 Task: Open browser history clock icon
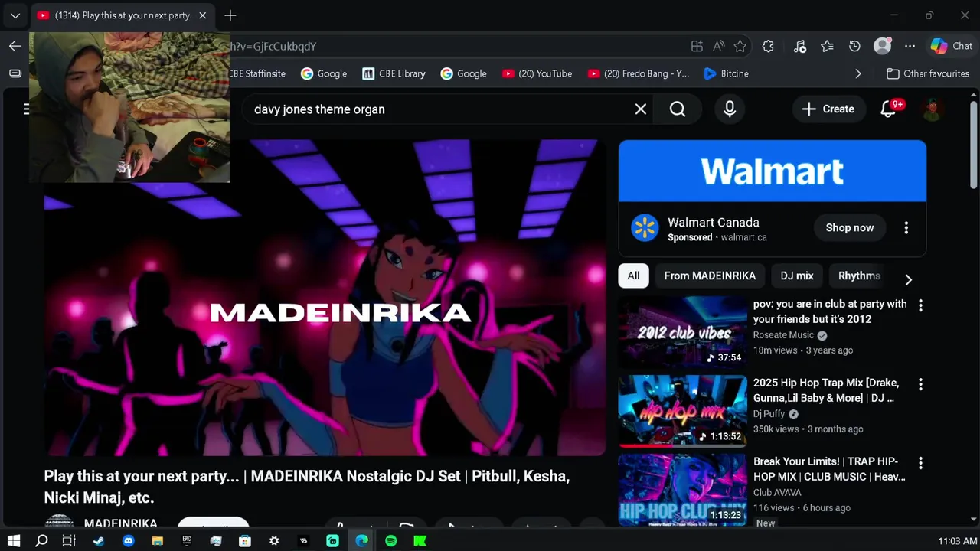point(854,46)
